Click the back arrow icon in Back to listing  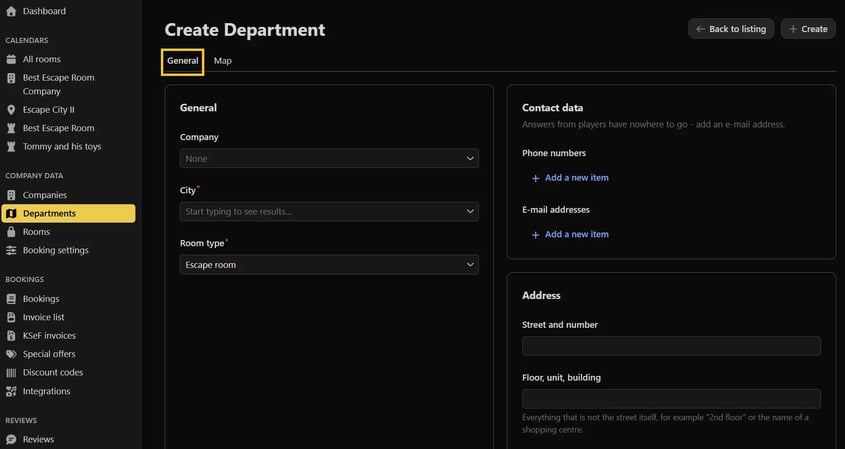click(x=700, y=29)
